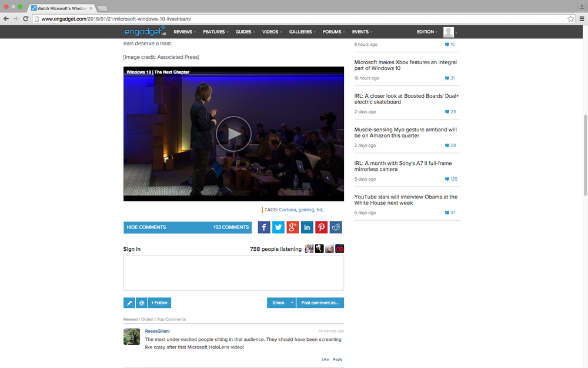Open gaming tag link

(x=306, y=210)
